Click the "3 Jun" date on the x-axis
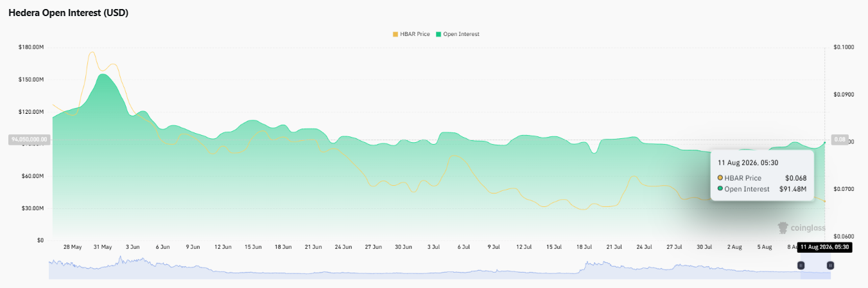 click(132, 247)
